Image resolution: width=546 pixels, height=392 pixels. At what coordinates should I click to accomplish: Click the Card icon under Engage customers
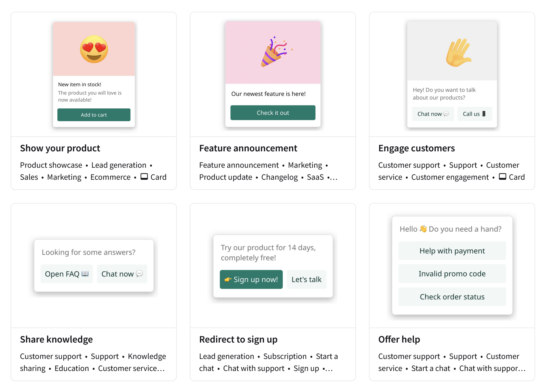(502, 177)
